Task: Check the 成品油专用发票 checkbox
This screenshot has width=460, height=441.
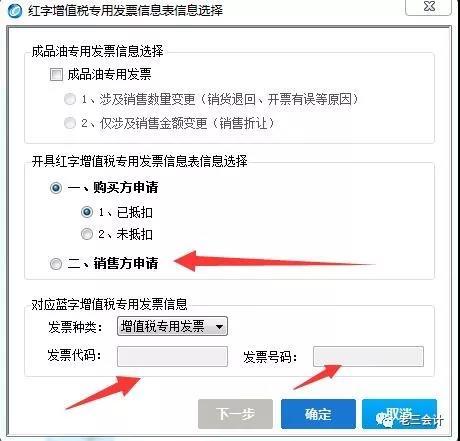Action: click(x=56, y=74)
